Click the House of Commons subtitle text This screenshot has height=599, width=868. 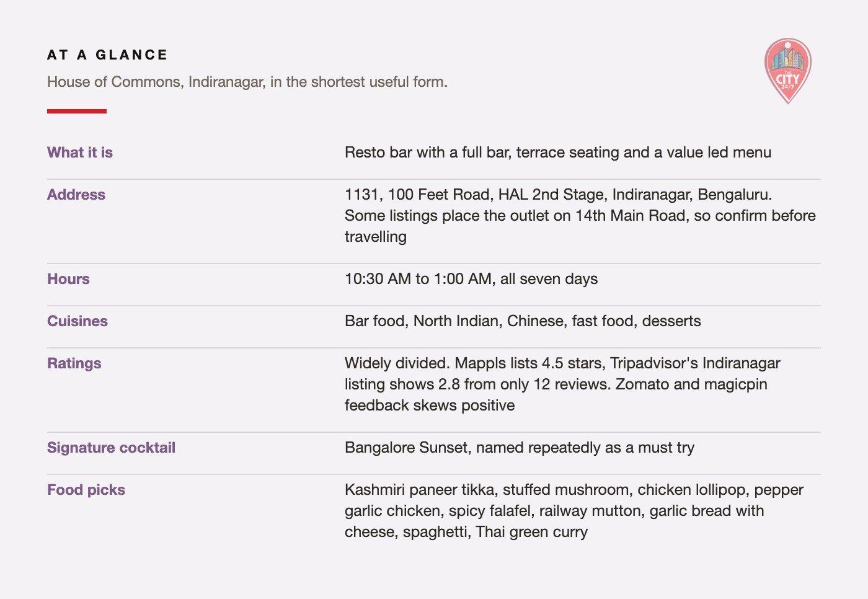[x=247, y=82]
